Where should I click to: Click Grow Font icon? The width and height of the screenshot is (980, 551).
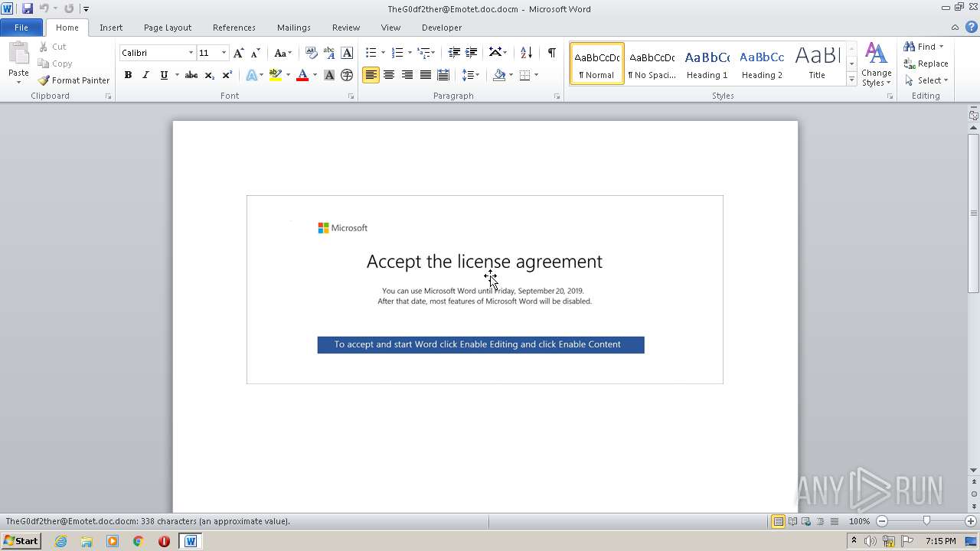coord(239,53)
